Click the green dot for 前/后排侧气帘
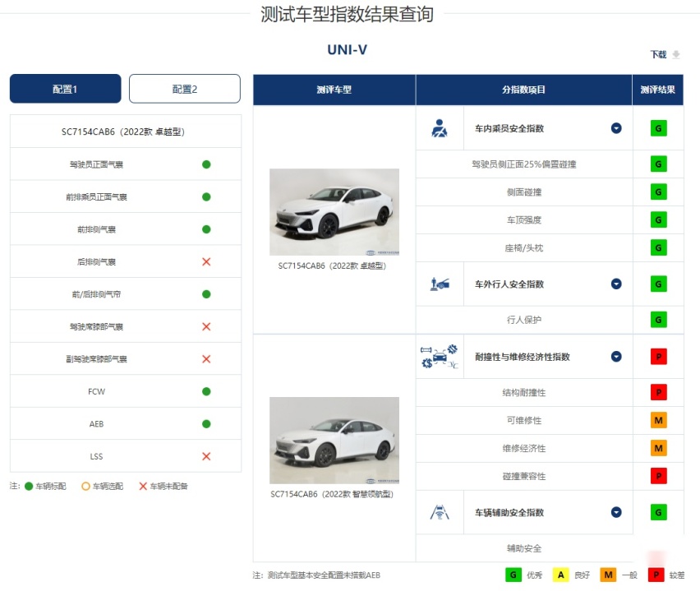Image resolution: width=700 pixels, height=591 pixels. 206,294
